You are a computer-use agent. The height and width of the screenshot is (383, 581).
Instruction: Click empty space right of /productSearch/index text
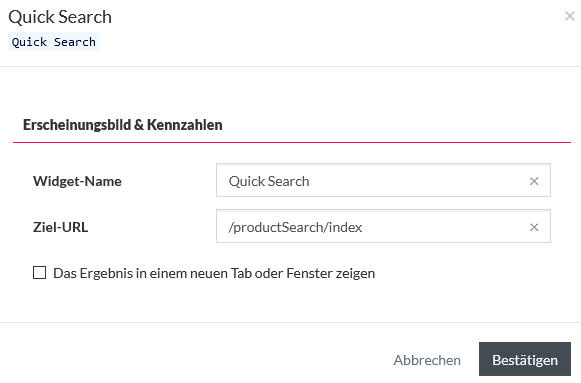click(445, 227)
